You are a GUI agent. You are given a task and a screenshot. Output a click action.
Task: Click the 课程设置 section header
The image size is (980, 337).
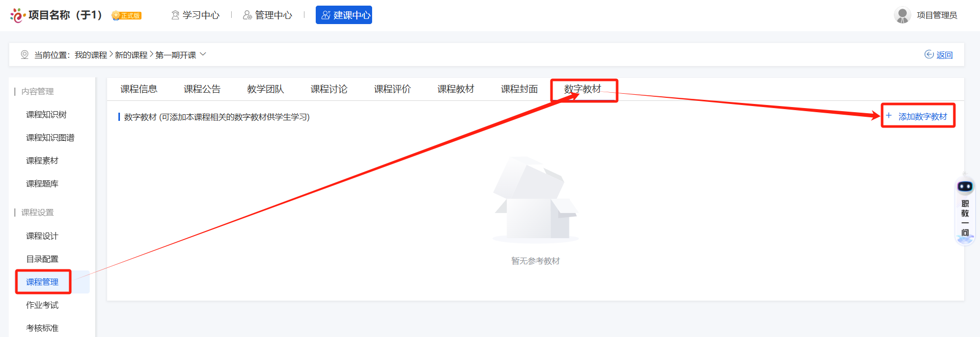(37, 213)
